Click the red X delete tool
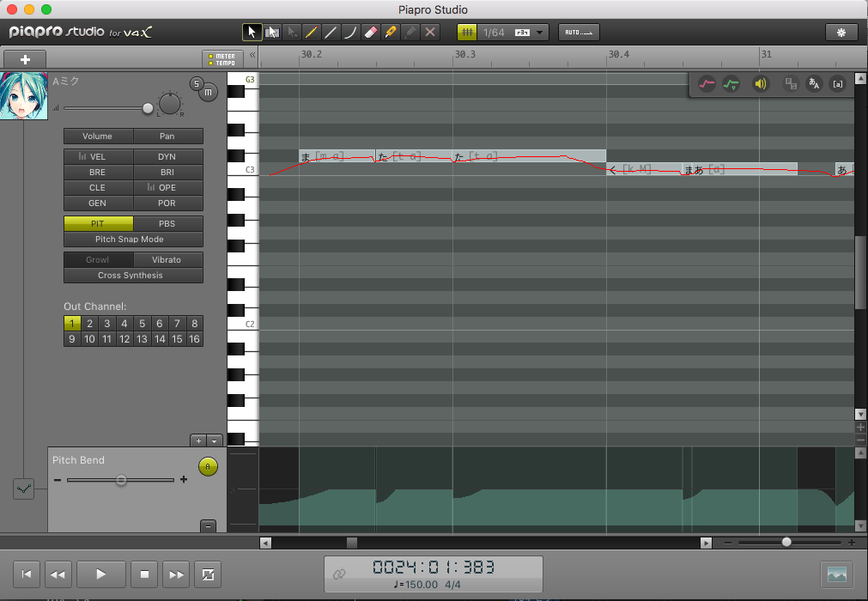This screenshot has width=868, height=601. pos(430,32)
